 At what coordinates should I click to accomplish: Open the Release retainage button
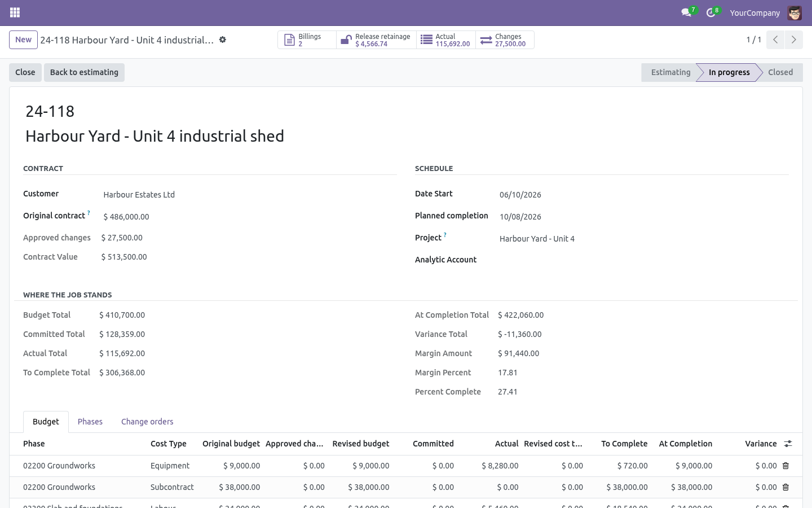point(376,40)
